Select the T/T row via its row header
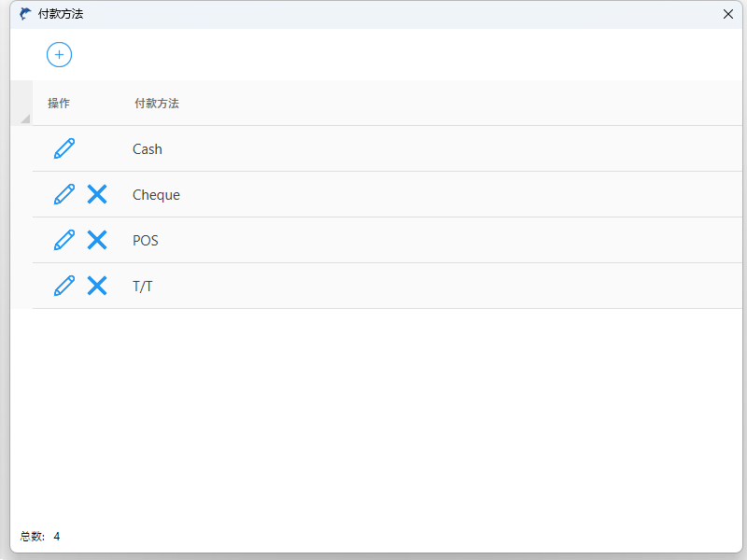Screen dimensions: 747x560 pos(21,287)
